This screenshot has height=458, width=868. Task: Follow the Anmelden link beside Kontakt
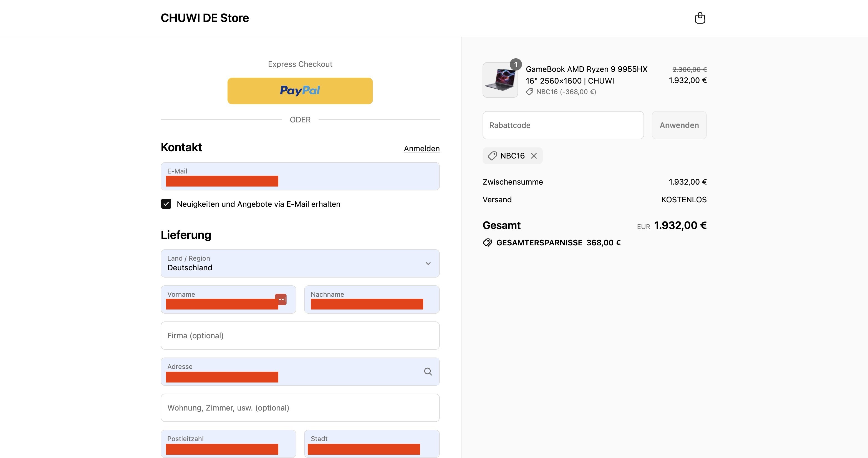(x=422, y=149)
